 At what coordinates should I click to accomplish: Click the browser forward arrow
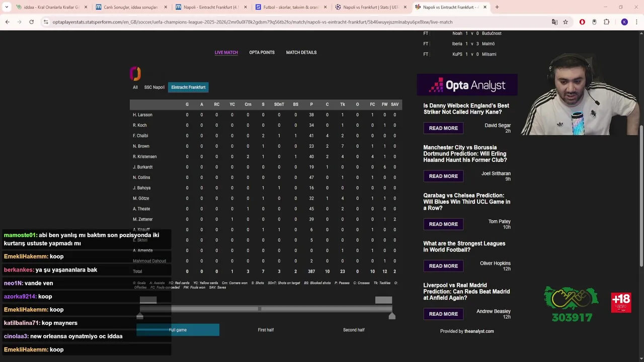19,22
